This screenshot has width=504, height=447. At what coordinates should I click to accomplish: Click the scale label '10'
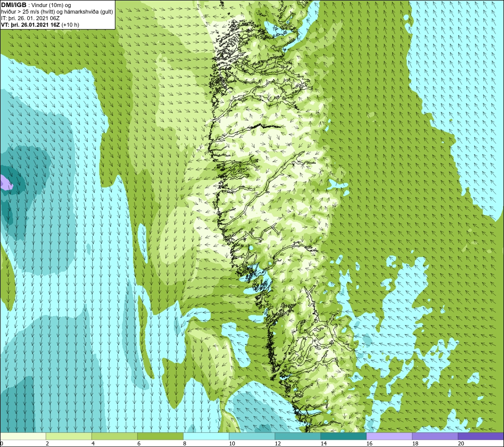tap(232, 443)
